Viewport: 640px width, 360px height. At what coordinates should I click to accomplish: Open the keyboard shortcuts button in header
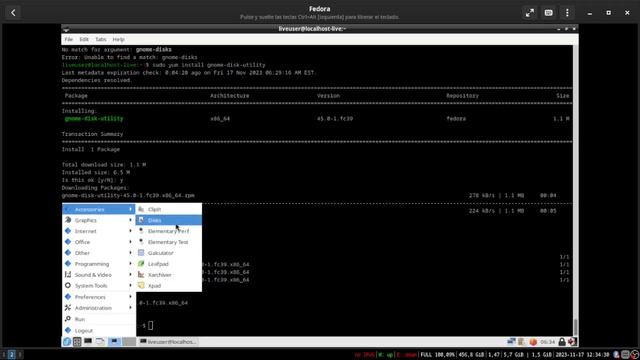(549, 13)
